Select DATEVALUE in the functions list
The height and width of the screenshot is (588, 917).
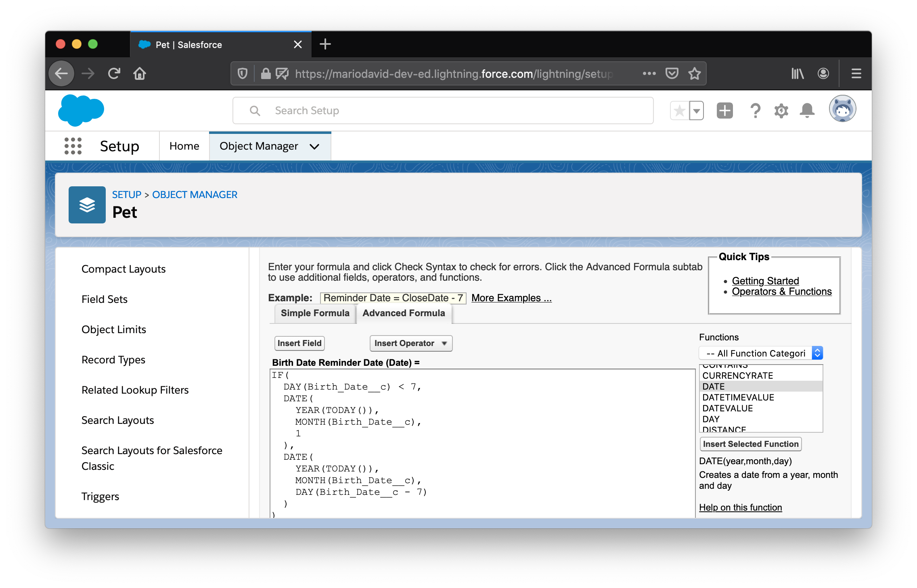tap(760, 408)
